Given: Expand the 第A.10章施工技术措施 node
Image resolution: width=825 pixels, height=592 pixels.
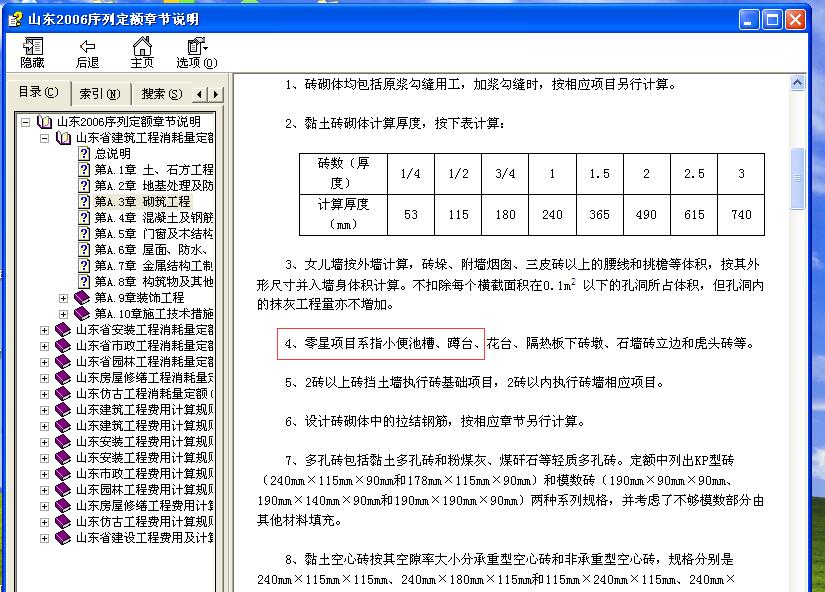Looking at the screenshot, I should (63, 314).
